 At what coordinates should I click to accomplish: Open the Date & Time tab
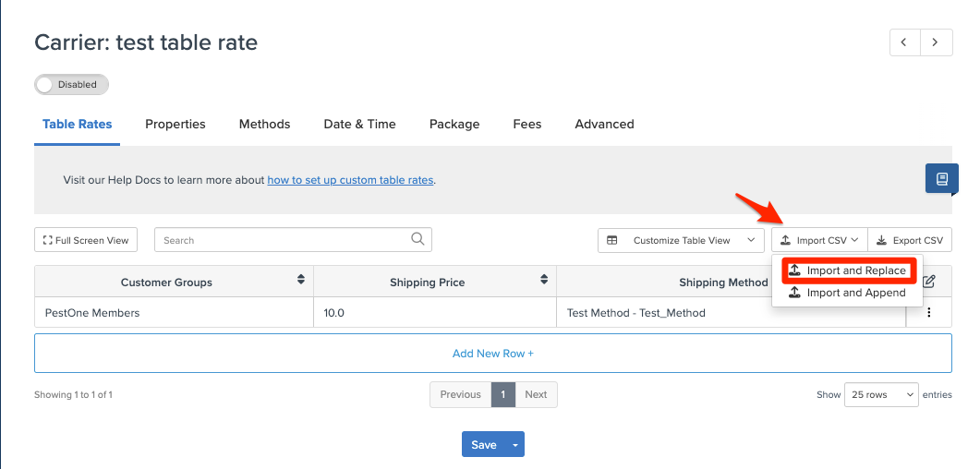pyautogui.click(x=359, y=124)
